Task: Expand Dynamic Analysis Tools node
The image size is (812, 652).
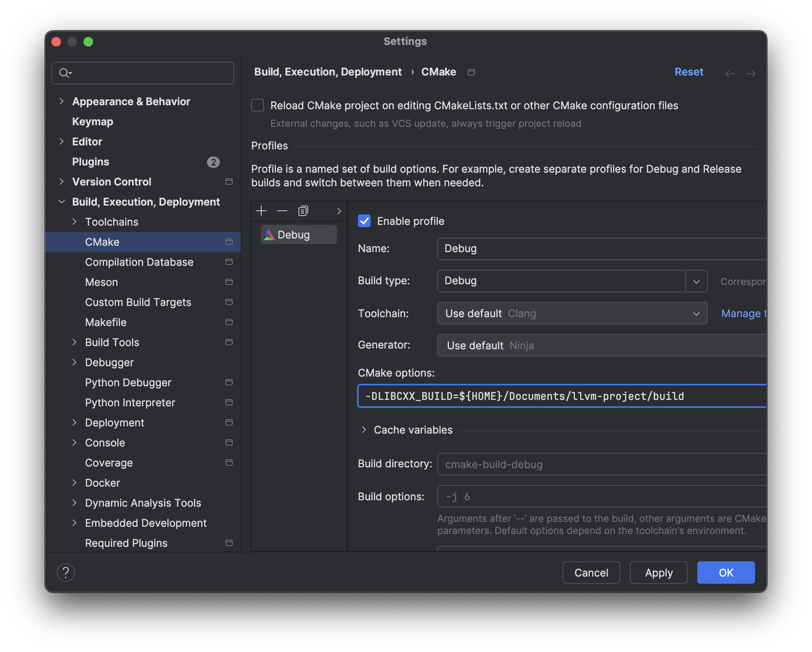Action: [x=74, y=503]
